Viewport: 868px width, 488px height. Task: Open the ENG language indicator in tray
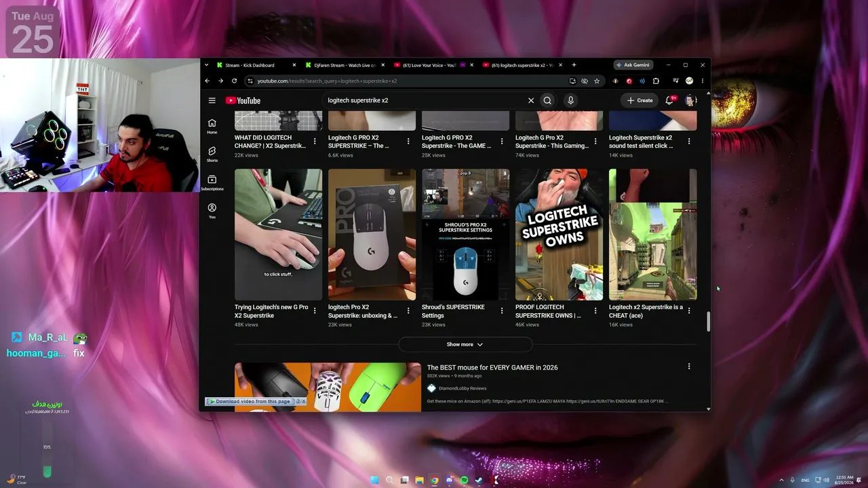[x=805, y=481]
